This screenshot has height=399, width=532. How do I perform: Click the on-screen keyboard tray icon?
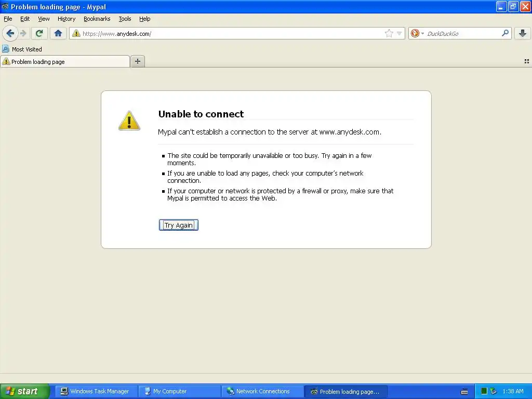point(464,392)
